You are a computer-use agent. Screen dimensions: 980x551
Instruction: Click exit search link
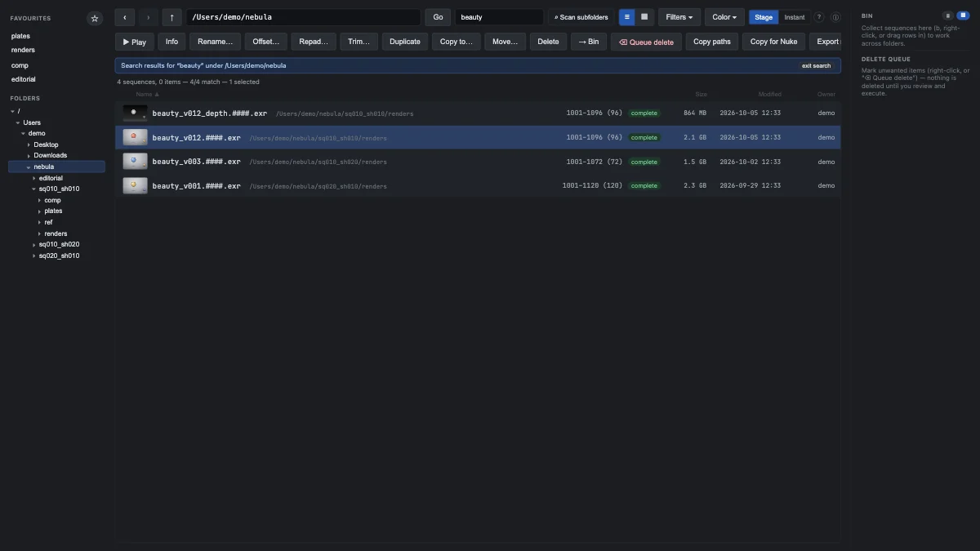point(816,66)
